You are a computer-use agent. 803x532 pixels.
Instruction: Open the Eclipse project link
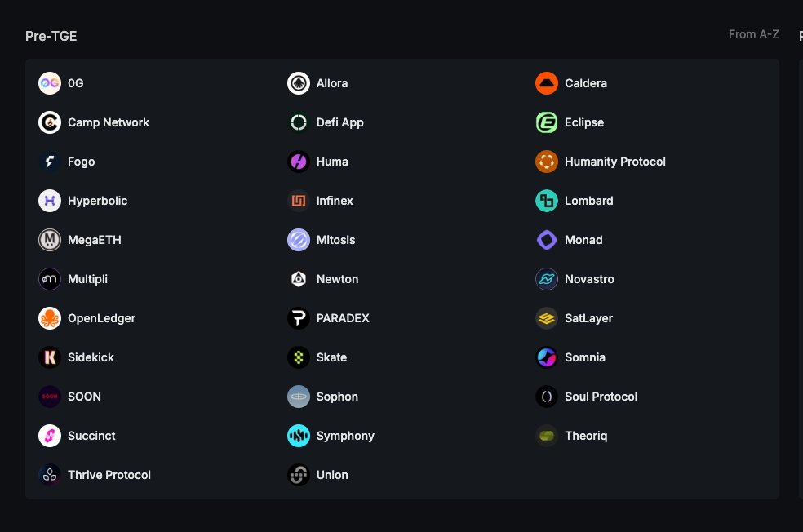[584, 123]
